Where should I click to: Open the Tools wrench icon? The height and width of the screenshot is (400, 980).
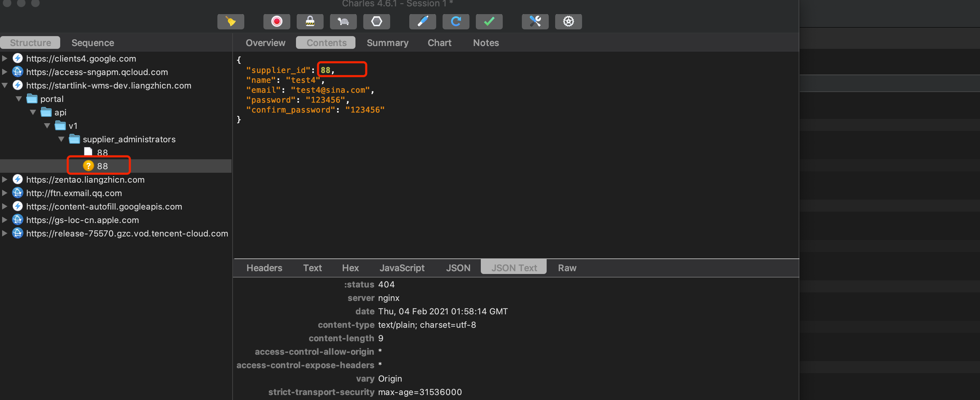[x=535, y=21]
